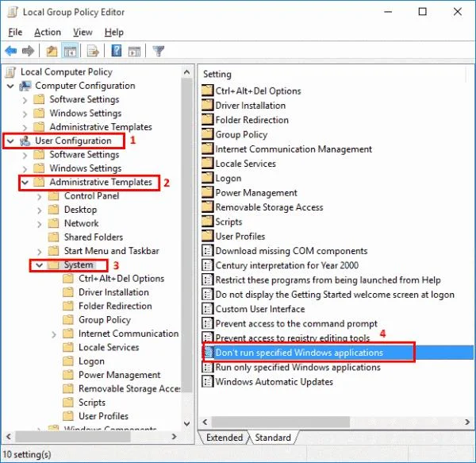Click the Setting pane horizontal scrollbar thumb
The image size is (476, 463).
[281, 422]
